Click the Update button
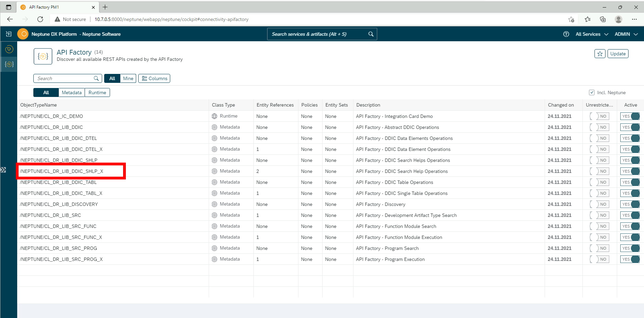This screenshot has height=318, width=644. (618, 54)
